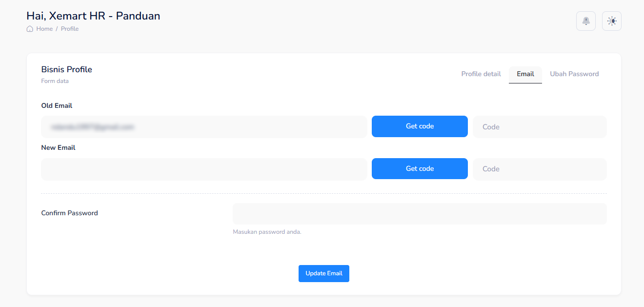Click the Code box beside New Email
The width and height of the screenshot is (644, 307).
[x=539, y=168]
